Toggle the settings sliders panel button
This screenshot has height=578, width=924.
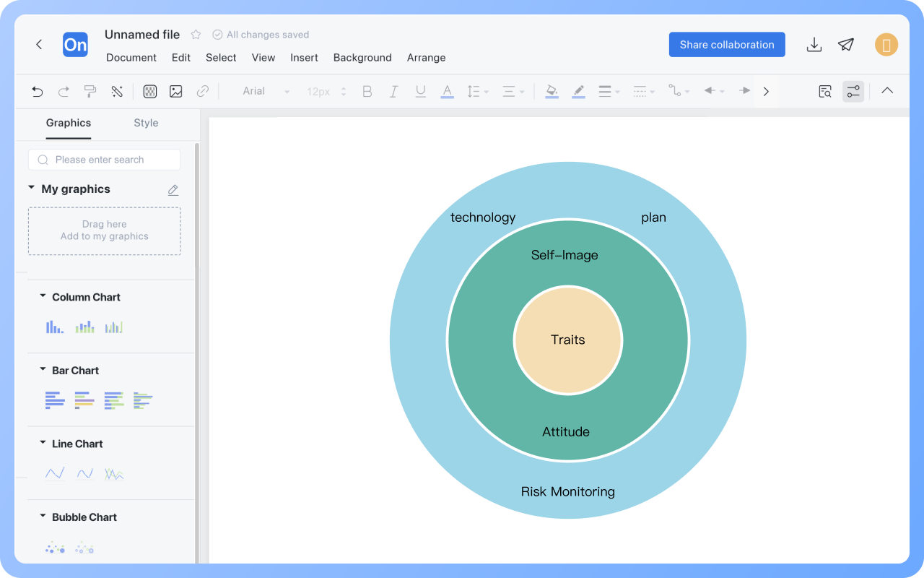(853, 91)
